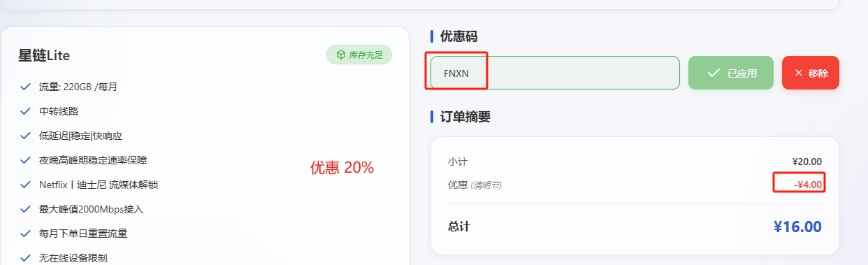Viewport: 868px width, 265px height.
Task: Click the X icon on 移除 button
Action: [799, 73]
